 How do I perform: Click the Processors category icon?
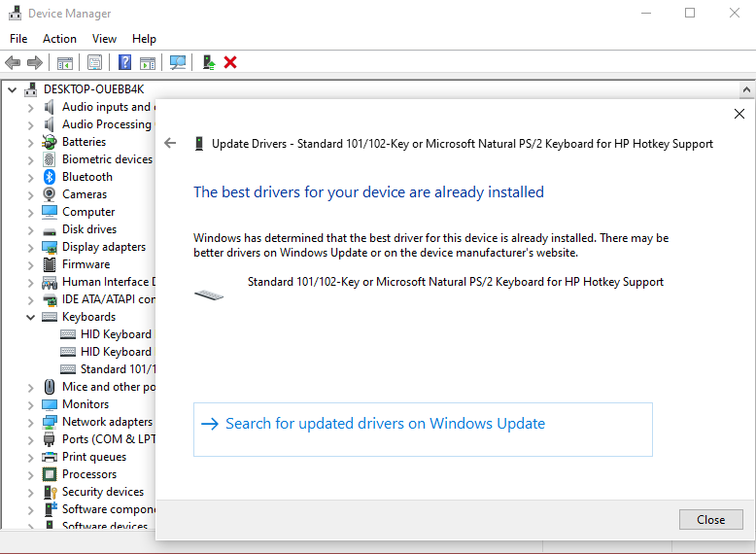point(50,474)
